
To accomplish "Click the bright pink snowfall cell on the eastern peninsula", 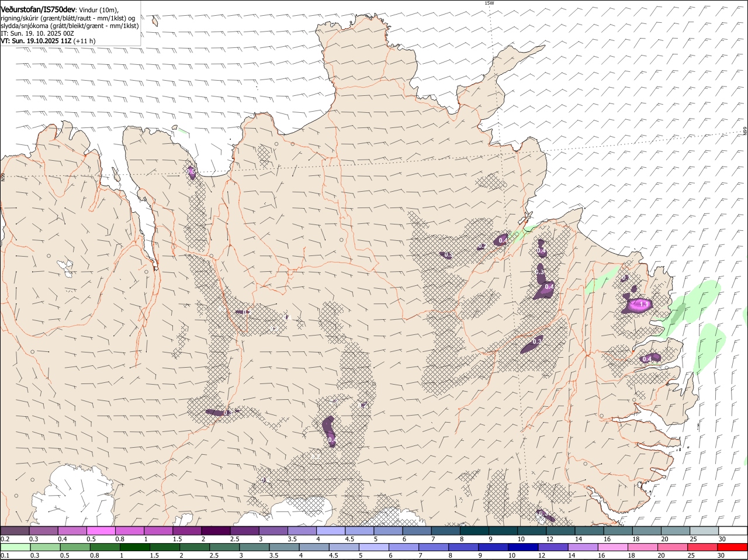I will tap(638, 305).
